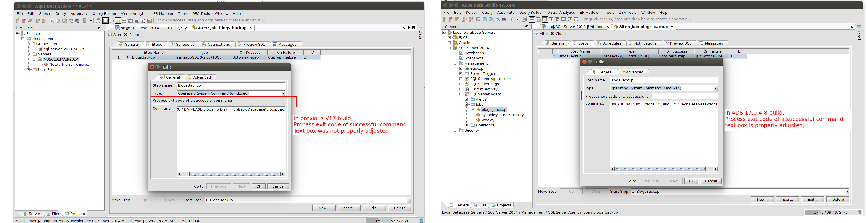Select the syspolicy_purge_history job in the right window
The image size is (868, 223).
tap(502, 115)
